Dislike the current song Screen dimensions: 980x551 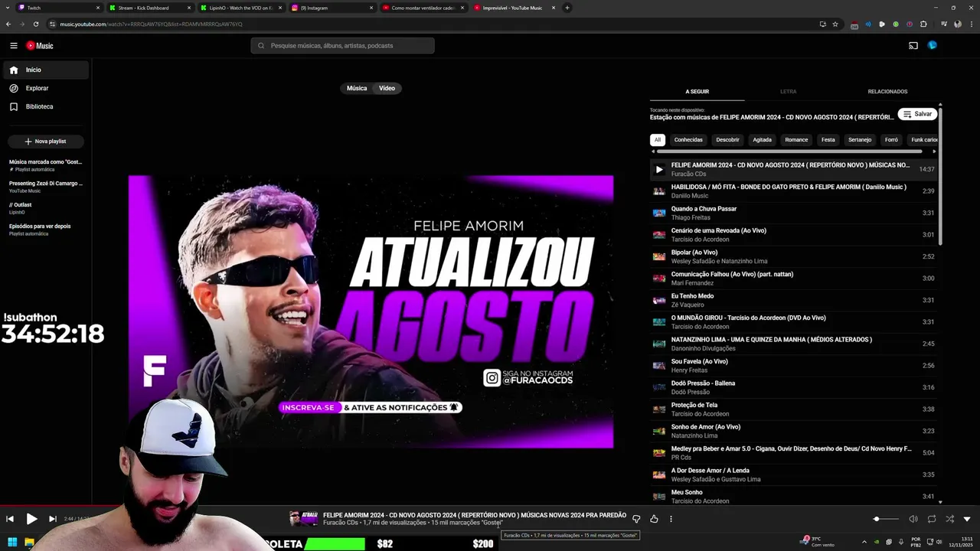click(x=636, y=519)
